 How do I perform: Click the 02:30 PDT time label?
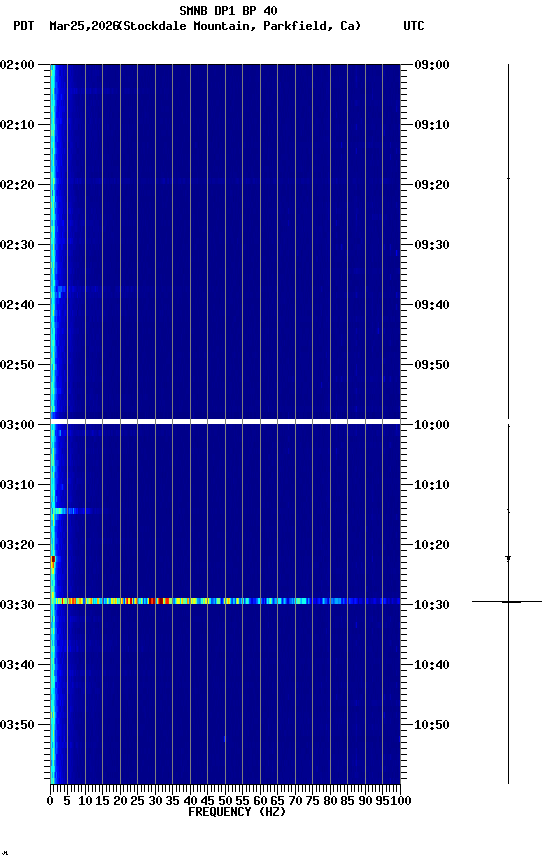(x=17, y=245)
